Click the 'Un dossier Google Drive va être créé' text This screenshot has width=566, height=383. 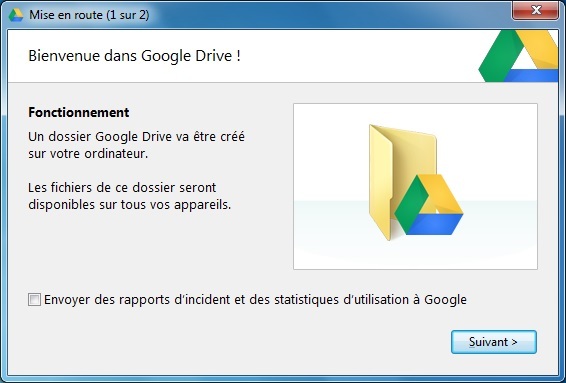click(136, 137)
